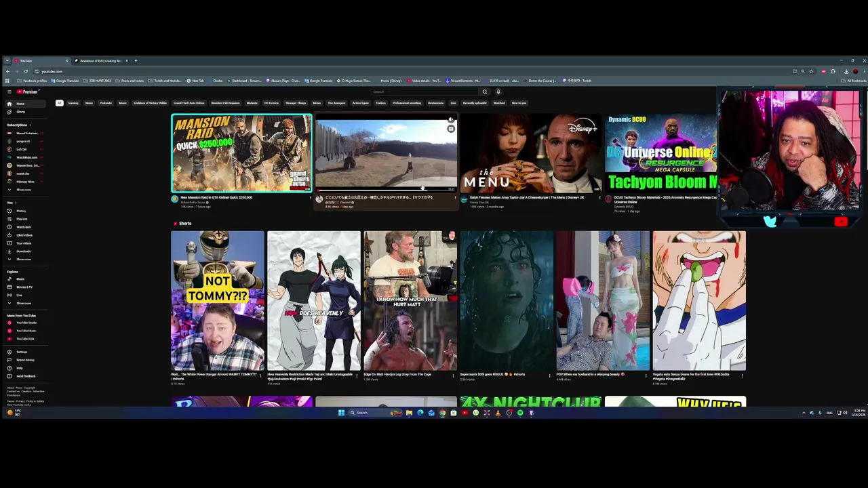
Task: Click Send feedback in the sidebar
Action: (x=24, y=376)
